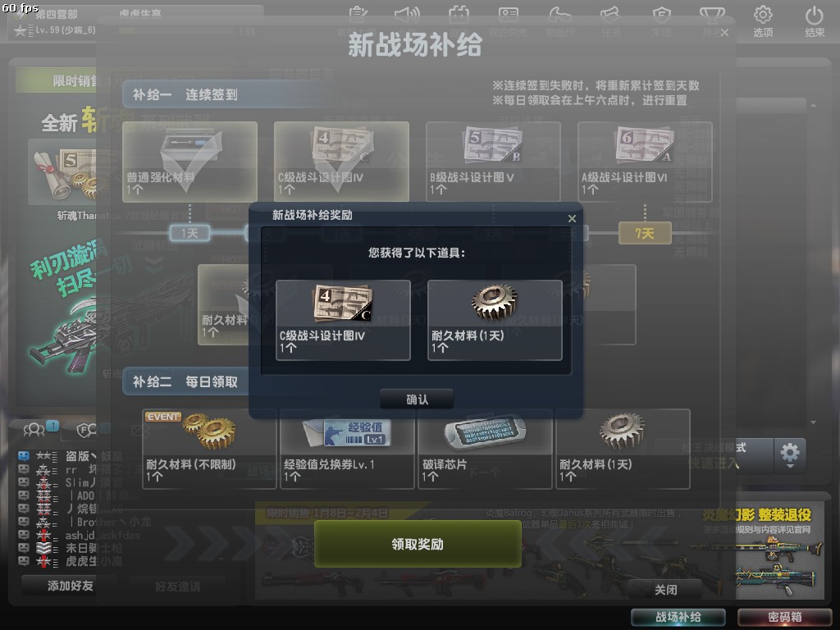Click the 关闭 close button
Screen dimensions: 840x630
pyautogui.click(x=665, y=590)
